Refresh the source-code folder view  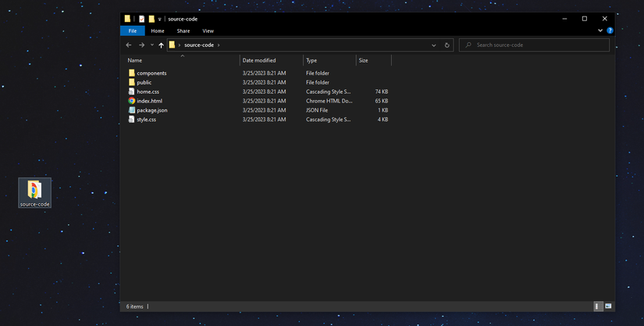click(x=447, y=45)
